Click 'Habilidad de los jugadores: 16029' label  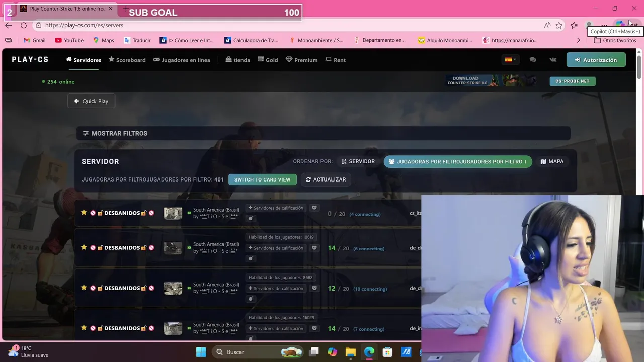click(281, 317)
